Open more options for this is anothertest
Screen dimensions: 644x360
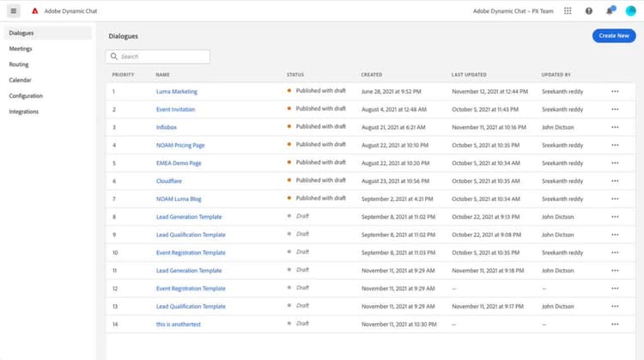[x=615, y=324]
